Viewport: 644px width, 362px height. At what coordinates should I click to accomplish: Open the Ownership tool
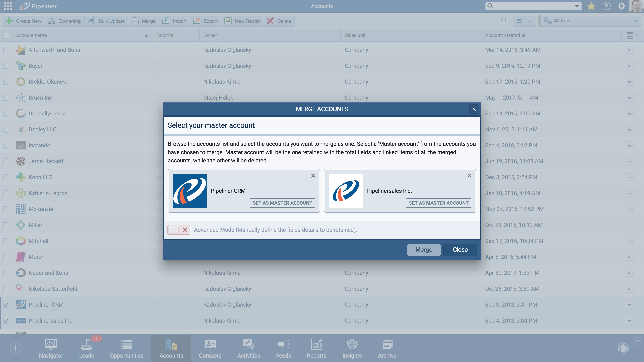65,21
